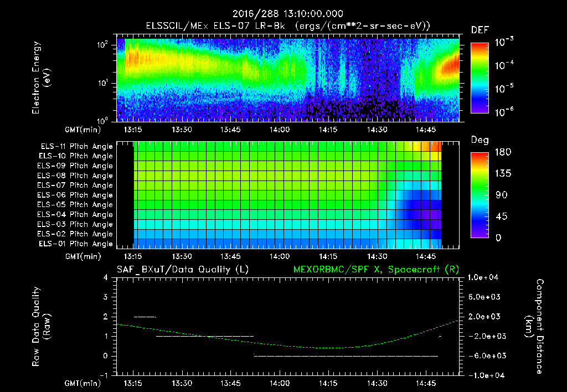Click the long white data quality line at level 0
The image size is (567, 392).
click(x=346, y=356)
